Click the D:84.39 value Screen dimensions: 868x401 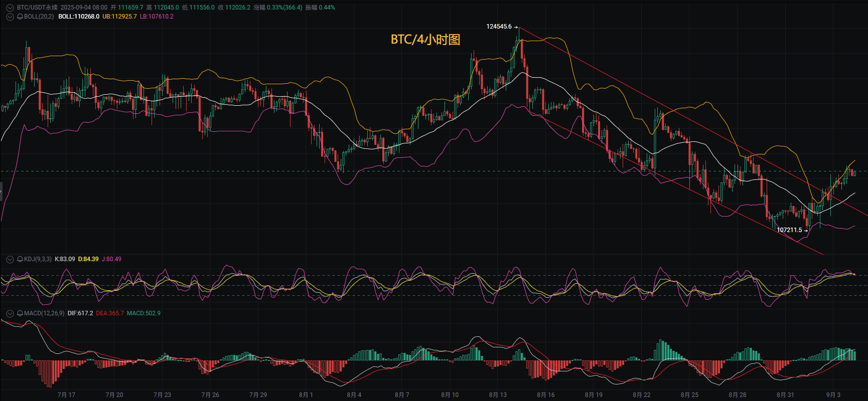pyautogui.click(x=88, y=259)
